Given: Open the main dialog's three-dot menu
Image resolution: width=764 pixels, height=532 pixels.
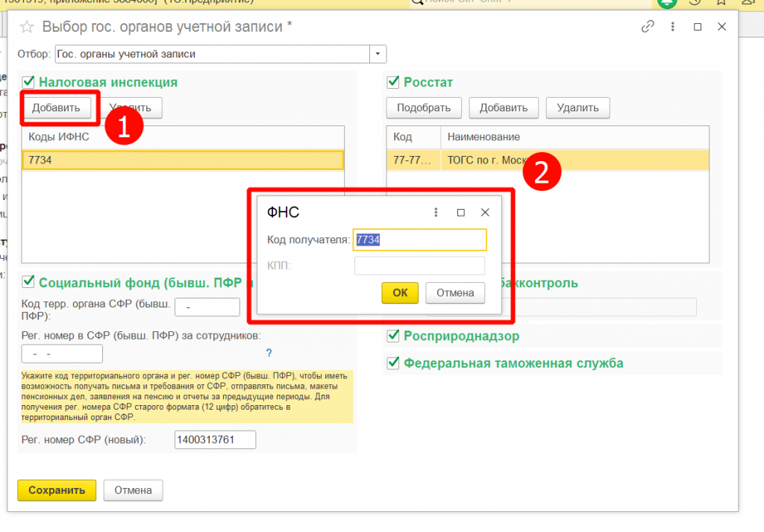Looking at the screenshot, I should (673, 26).
